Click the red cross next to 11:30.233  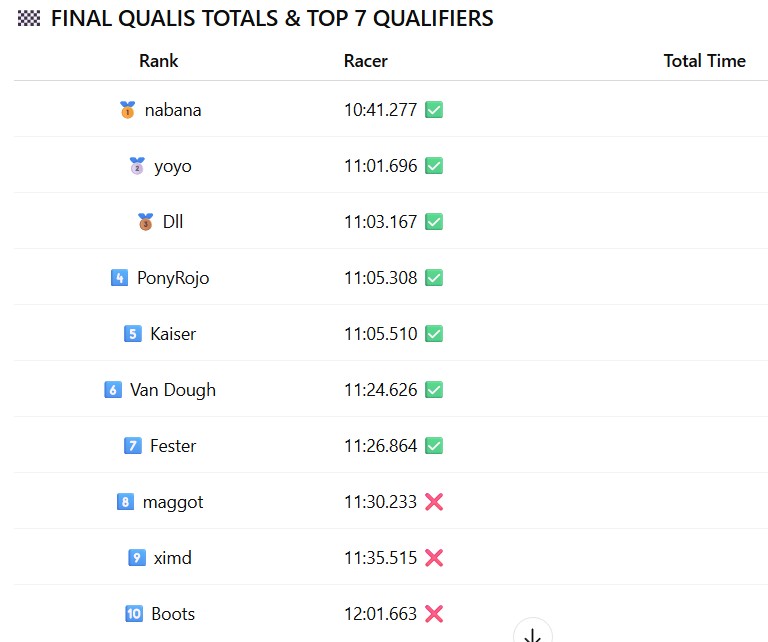434,502
